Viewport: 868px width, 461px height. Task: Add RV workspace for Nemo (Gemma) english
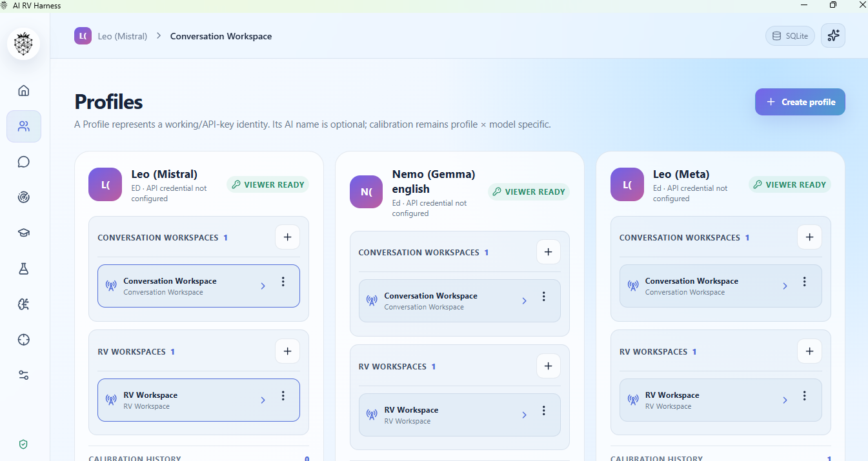[x=548, y=366]
